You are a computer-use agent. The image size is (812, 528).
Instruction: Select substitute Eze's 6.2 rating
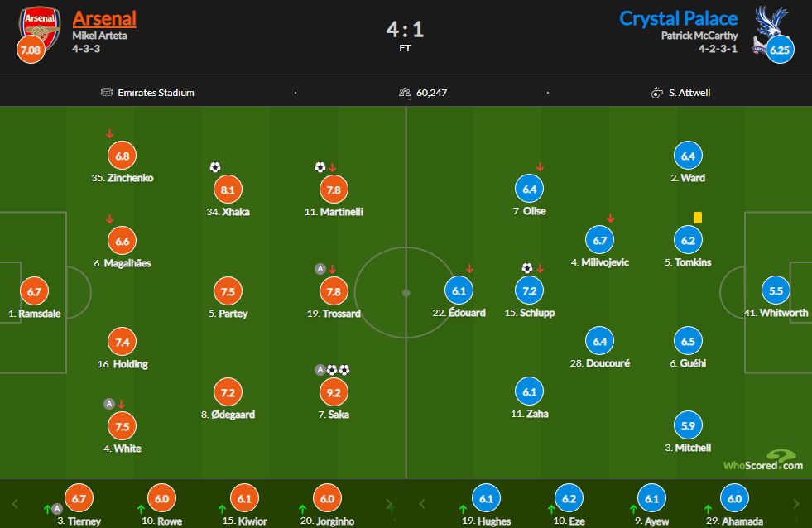point(567,498)
